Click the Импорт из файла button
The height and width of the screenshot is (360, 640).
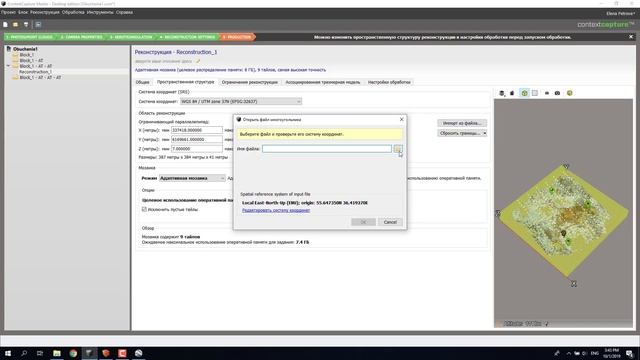coord(462,123)
